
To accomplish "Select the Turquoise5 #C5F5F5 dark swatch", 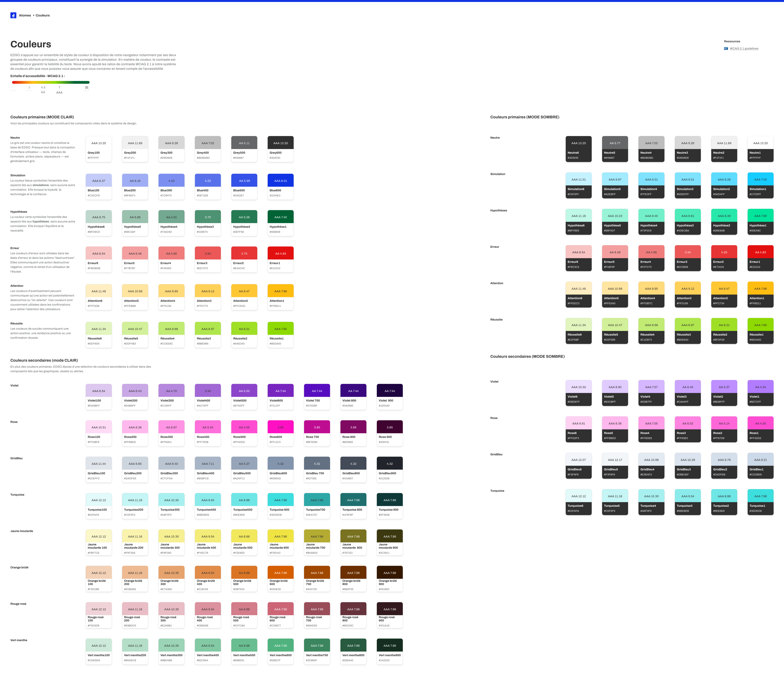I will click(x=615, y=502).
